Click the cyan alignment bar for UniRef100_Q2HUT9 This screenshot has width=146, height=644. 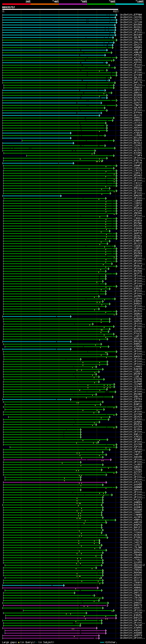(52, 103)
